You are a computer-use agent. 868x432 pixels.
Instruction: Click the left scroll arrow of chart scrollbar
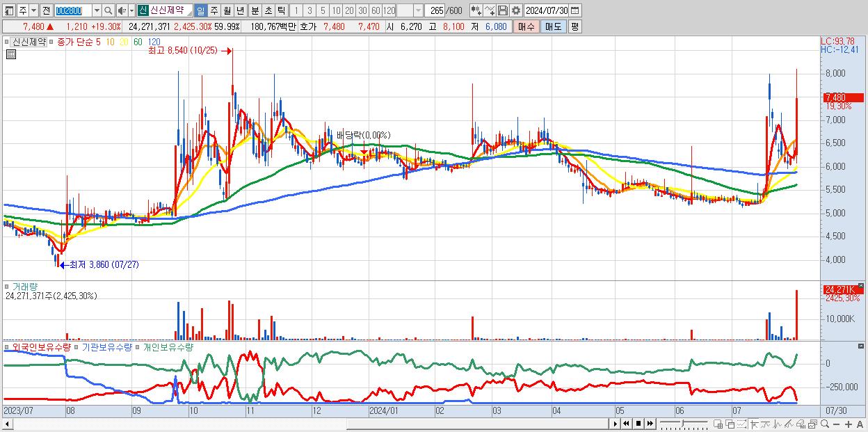tap(8, 424)
